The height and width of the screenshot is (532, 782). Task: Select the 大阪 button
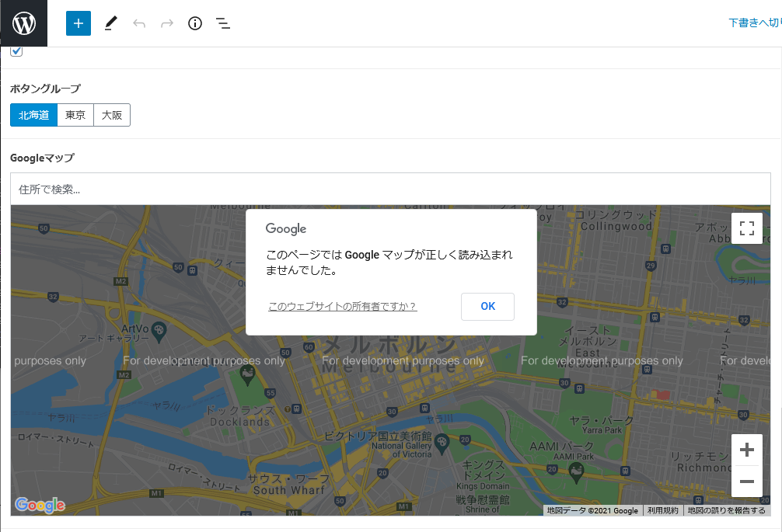pyautogui.click(x=112, y=115)
